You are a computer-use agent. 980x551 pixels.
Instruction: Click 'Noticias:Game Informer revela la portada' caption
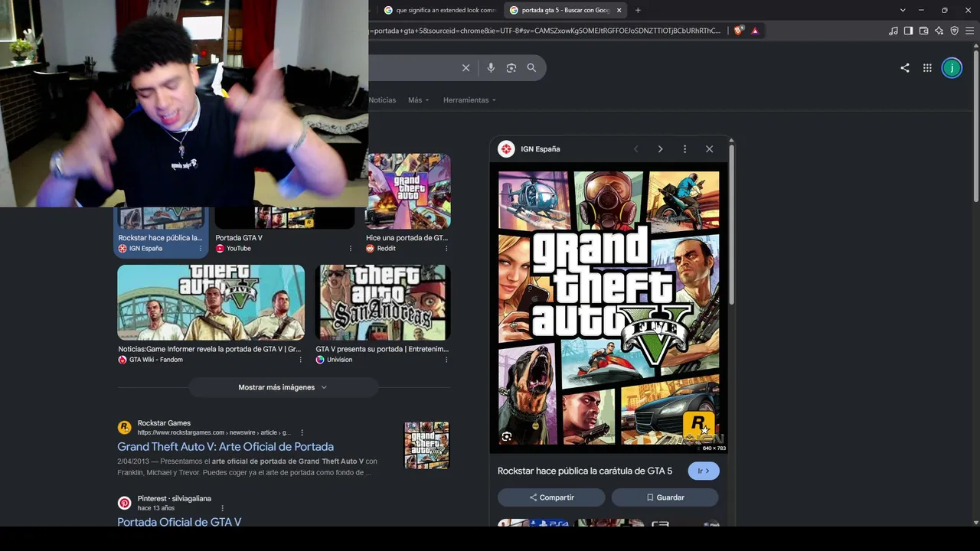tap(209, 349)
